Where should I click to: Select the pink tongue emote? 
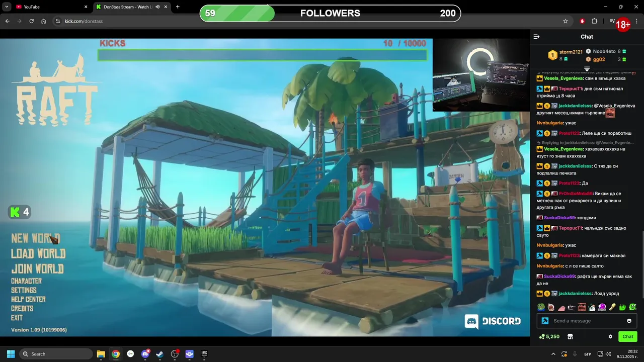[561, 307]
